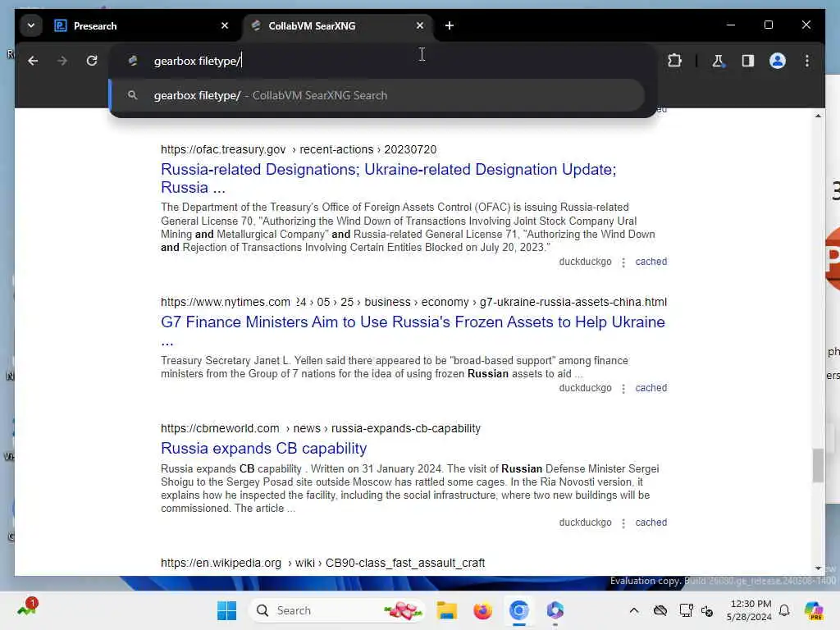Open Chrome Labs flask icon
The height and width of the screenshot is (630, 840).
tap(718, 61)
